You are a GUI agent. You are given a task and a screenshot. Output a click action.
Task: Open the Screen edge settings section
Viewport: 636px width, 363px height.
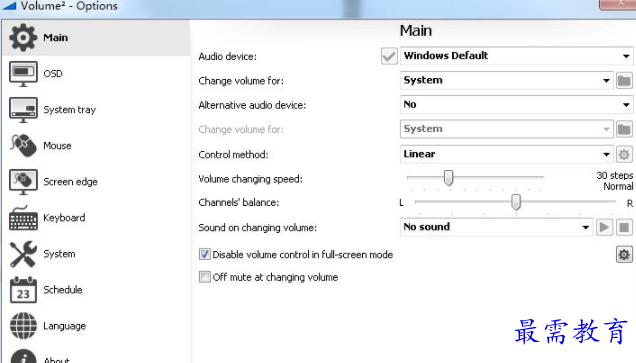(70, 182)
